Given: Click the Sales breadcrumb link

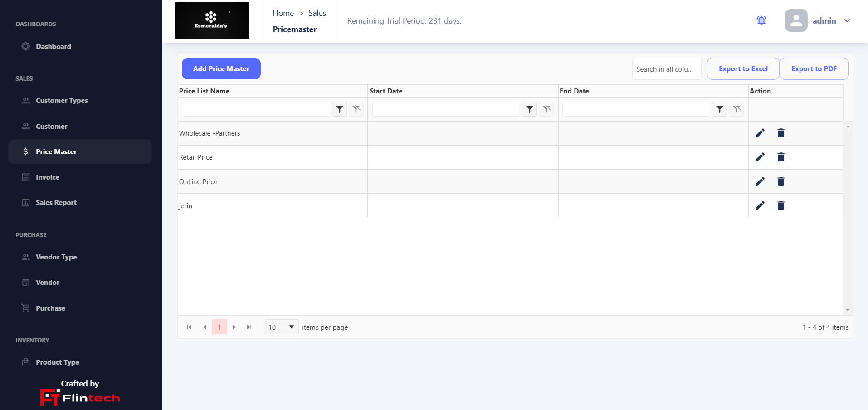Looking at the screenshot, I should click(317, 13).
